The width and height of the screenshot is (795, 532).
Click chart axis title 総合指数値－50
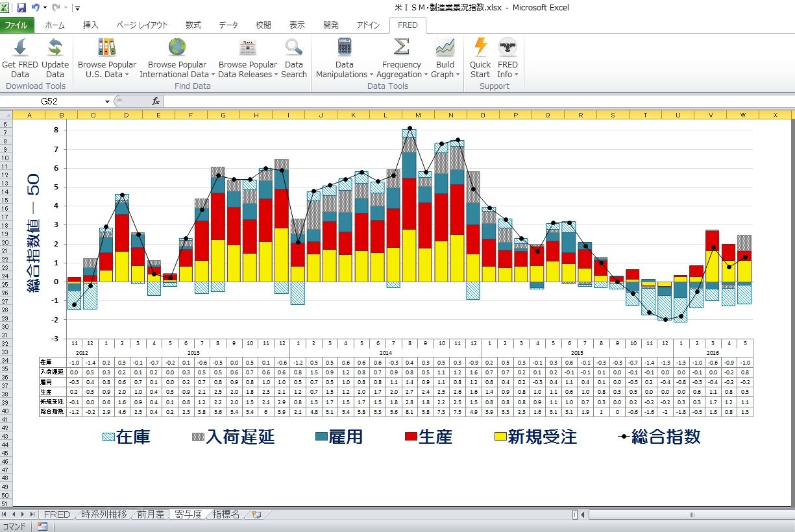click(x=34, y=233)
